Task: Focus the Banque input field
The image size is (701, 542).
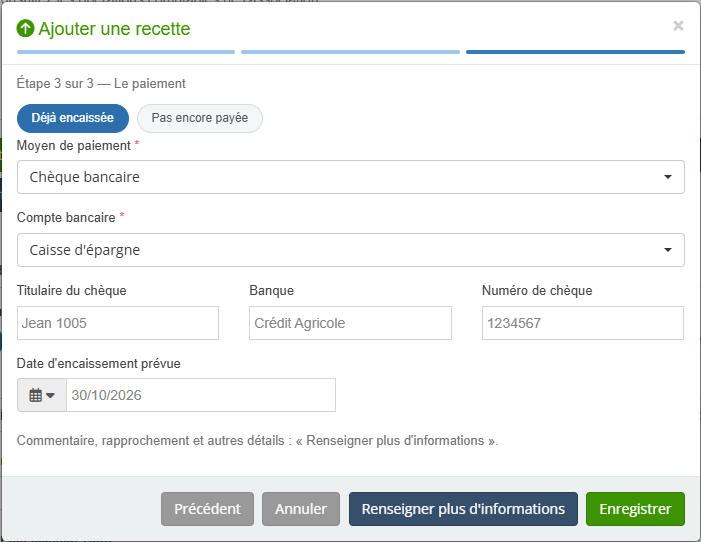Action: point(350,323)
